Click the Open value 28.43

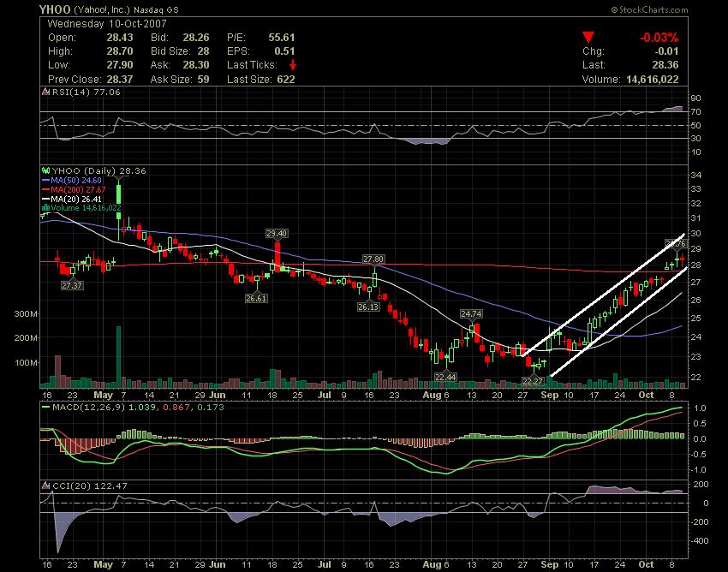[120, 37]
